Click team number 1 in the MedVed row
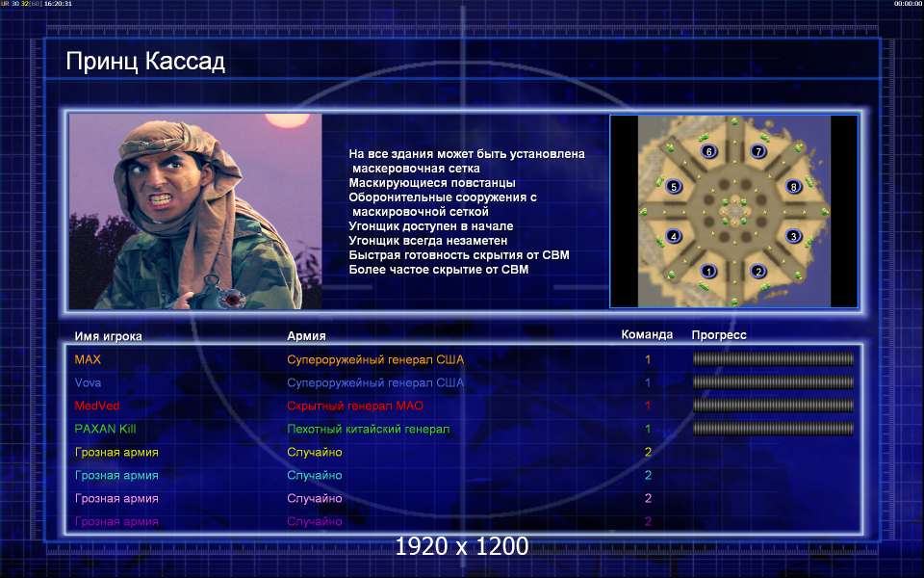The width and height of the screenshot is (924, 578). [648, 406]
